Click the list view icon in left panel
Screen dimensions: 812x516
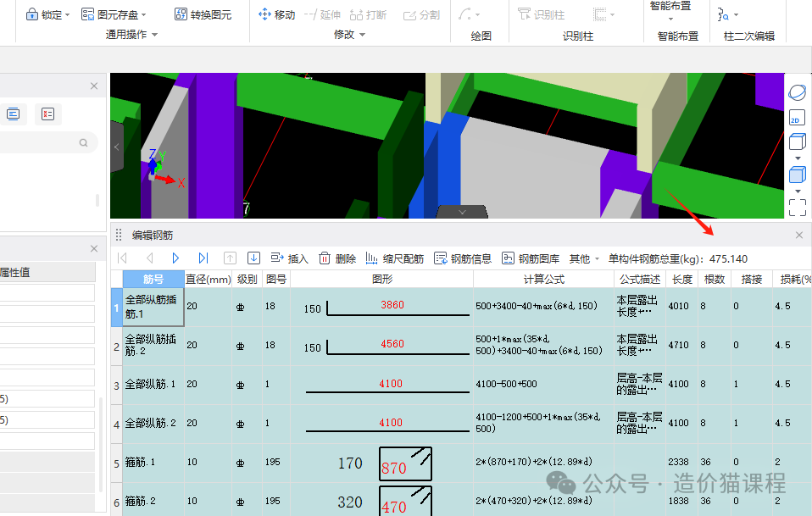(14, 114)
